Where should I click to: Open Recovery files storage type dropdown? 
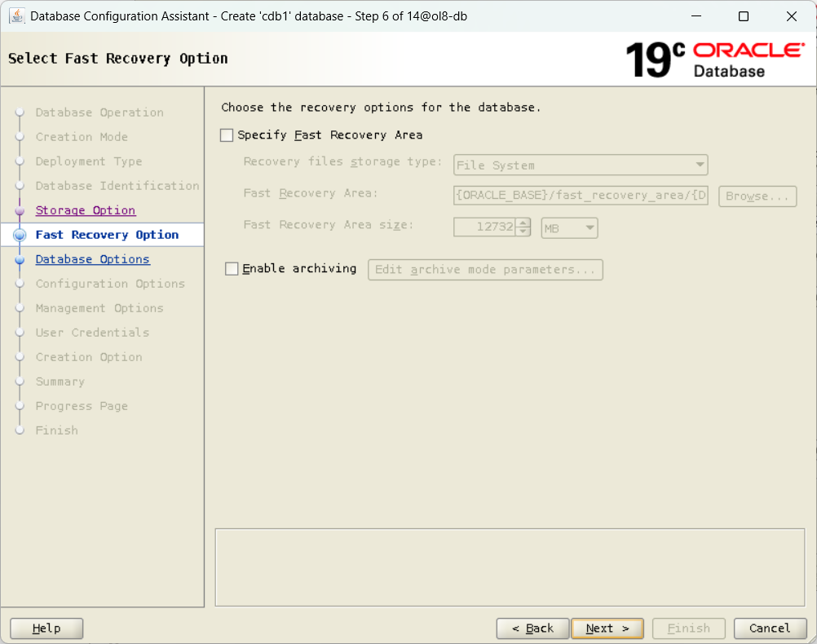pyautogui.click(x=581, y=165)
